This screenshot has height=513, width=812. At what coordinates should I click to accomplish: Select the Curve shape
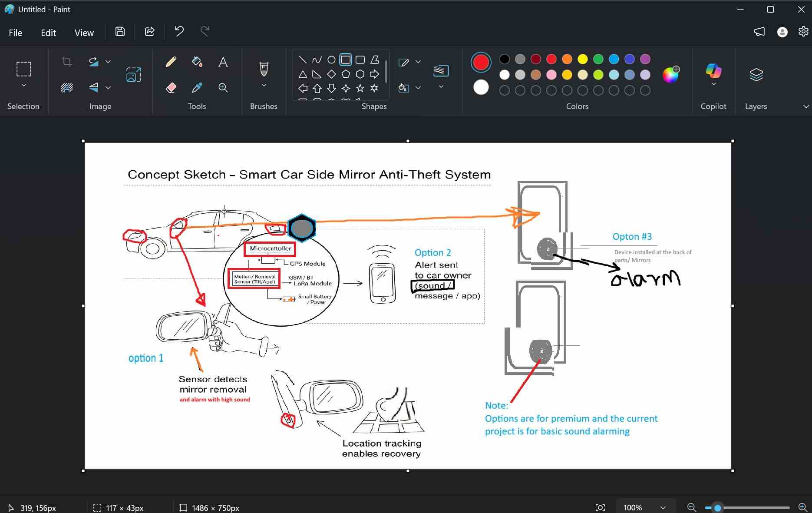pos(317,60)
